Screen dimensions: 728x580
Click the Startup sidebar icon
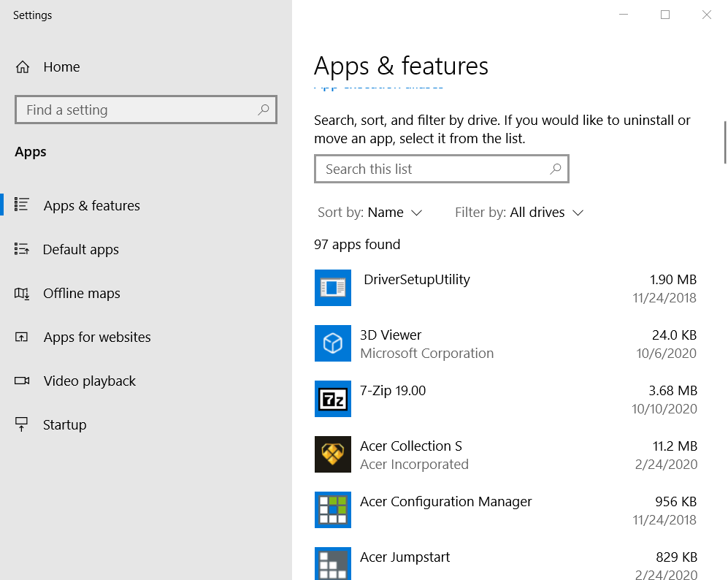21,424
